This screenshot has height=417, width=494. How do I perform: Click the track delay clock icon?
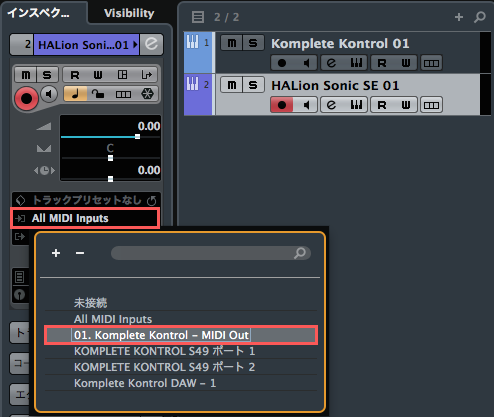(44, 171)
